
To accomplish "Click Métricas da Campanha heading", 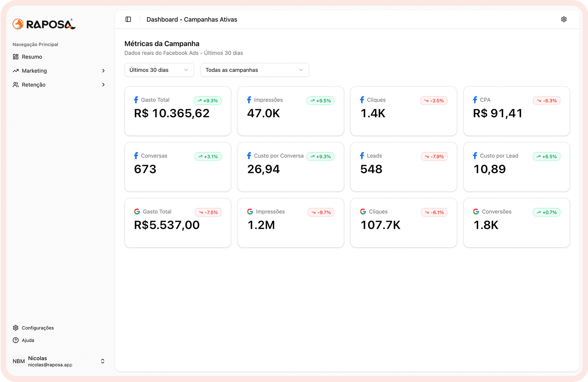I will tap(162, 44).
